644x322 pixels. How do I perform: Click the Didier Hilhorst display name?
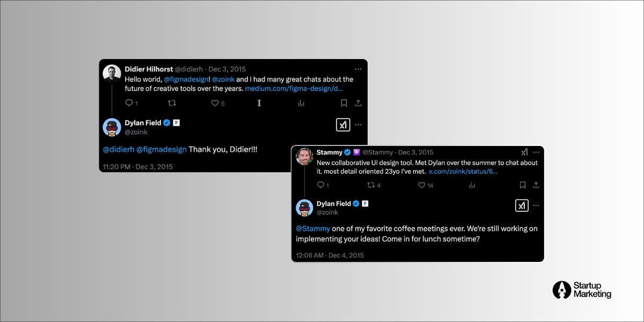tap(149, 69)
